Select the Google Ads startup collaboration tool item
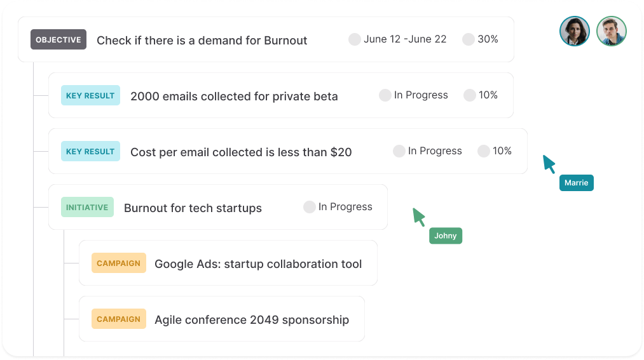 (258, 263)
